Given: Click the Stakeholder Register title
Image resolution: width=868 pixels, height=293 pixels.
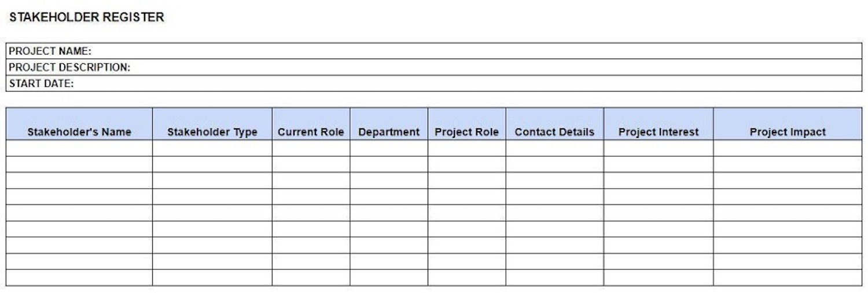Looking at the screenshot, I should pos(87,17).
